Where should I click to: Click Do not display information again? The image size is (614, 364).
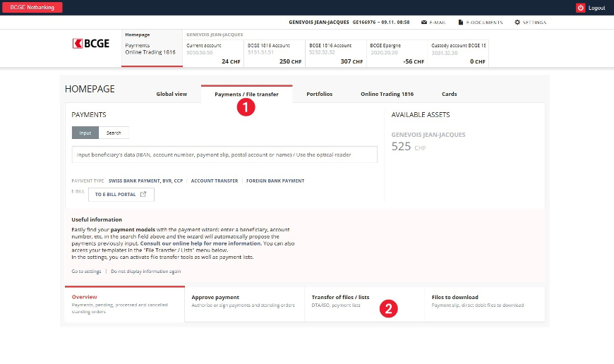tap(145, 271)
